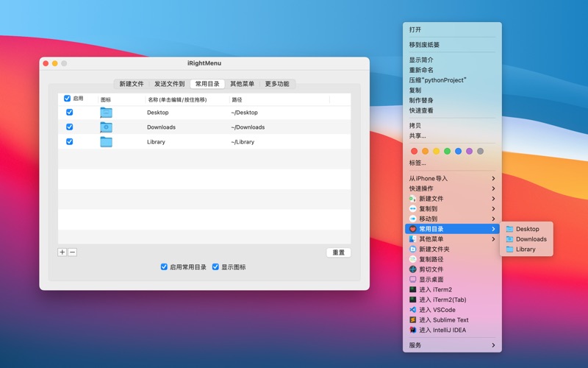This screenshot has width=588, height=368.
Task: Apply the red tag color
Action: [414, 151]
